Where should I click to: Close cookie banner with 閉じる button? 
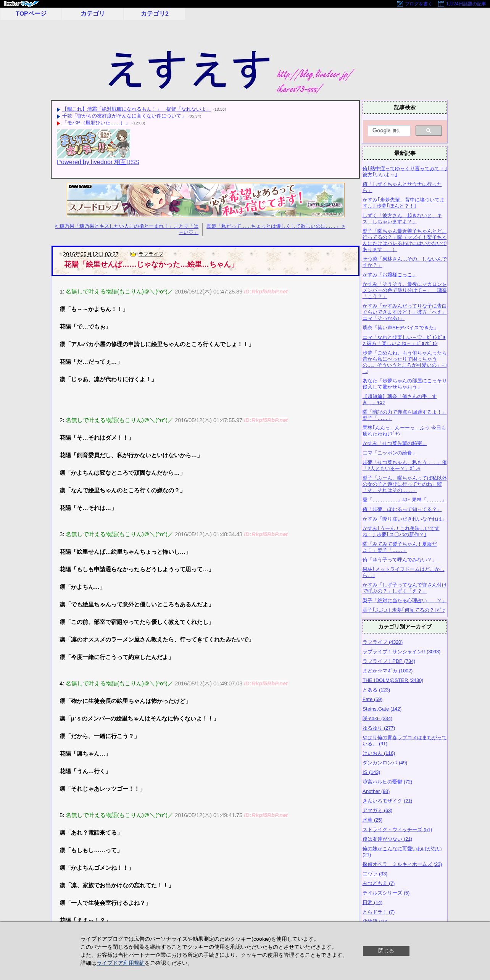click(x=386, y=951)
